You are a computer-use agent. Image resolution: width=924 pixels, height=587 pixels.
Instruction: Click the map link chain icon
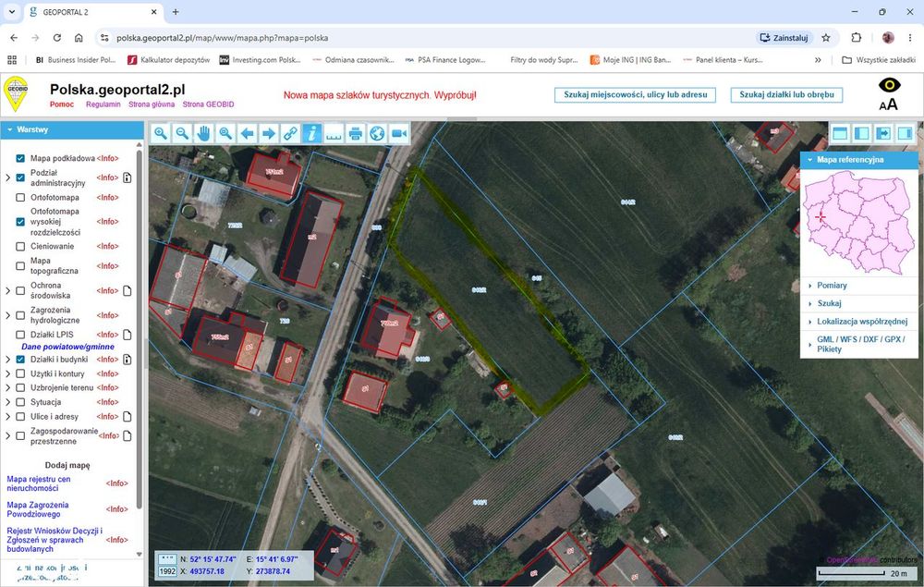[290, 134]
